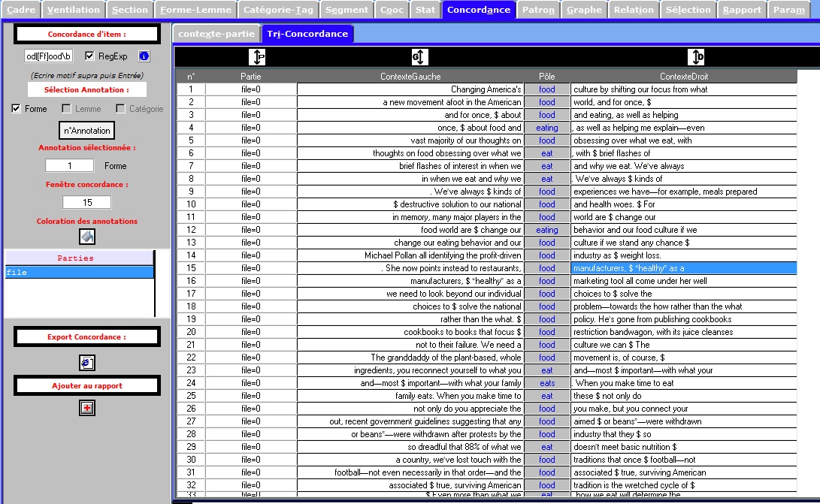Click 'Michael Pollan all identifying the profit-driven' cell
Viewport: 820px width, 504px height.
click(x=410, y=255)
